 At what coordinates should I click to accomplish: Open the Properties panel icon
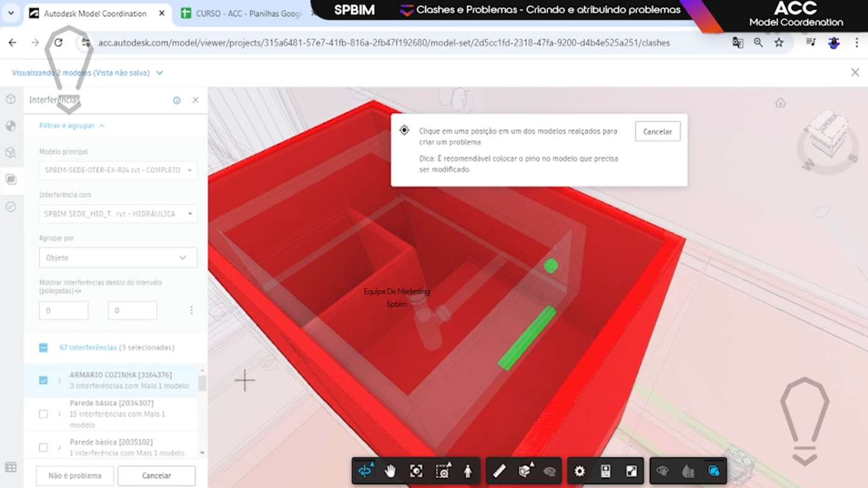[x=606, y=471]
